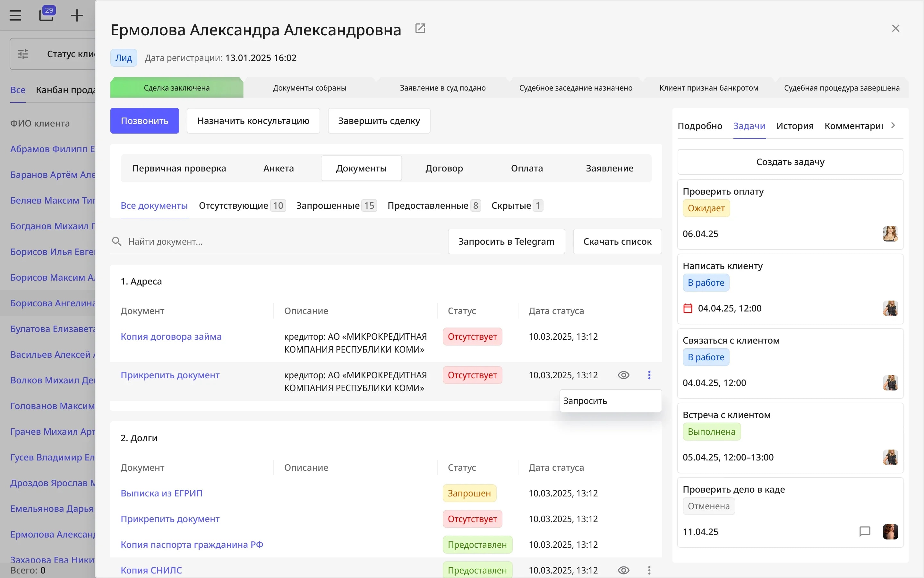This screenshot has height=578, width=924.
Task: Open Выписка из ЕГРИП document link
Action: coord(161,493)
